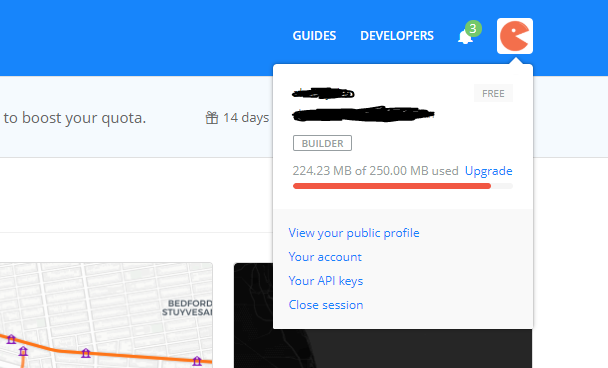Click 'to boost your quota.' text

[75, 118]
